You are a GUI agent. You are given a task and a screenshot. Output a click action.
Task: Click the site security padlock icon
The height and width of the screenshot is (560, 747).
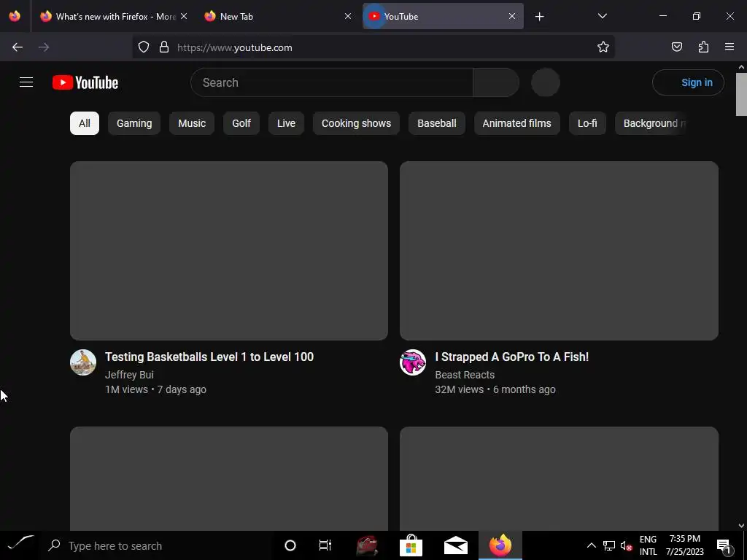pos(164,47)
